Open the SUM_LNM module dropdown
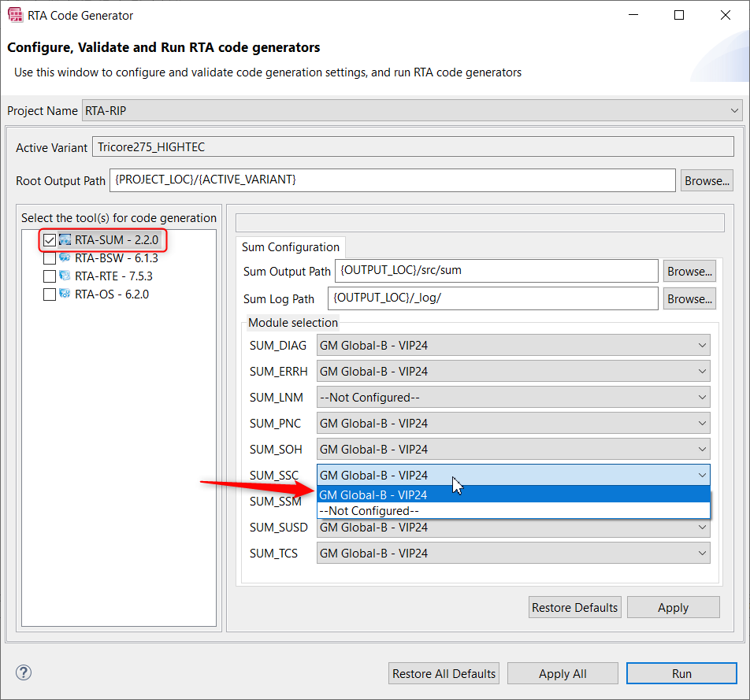The image size is (750, 700). [513, 398]
